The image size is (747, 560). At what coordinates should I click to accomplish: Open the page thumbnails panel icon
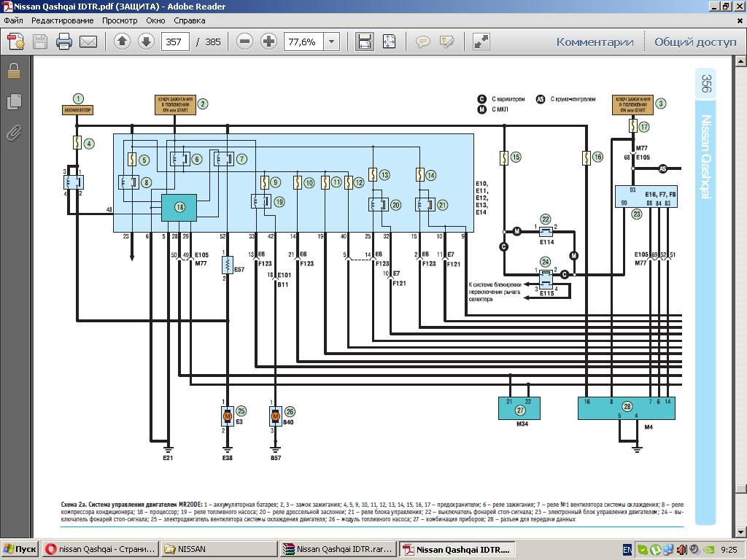pos(14,101)
